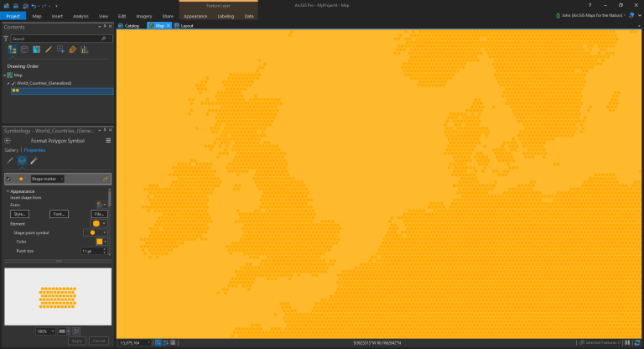Open the 100% preview zoom dropdown
Viewport: 644px width, 349px height.
(45, 331)
